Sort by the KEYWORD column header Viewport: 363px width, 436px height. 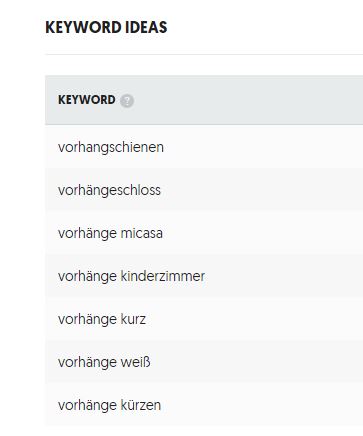87,100
